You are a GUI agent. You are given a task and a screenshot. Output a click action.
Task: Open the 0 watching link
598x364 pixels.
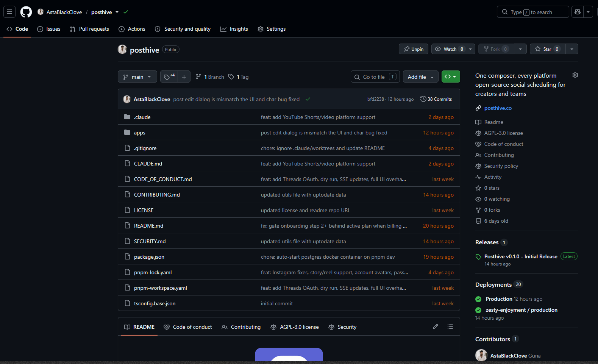point(497,199)
